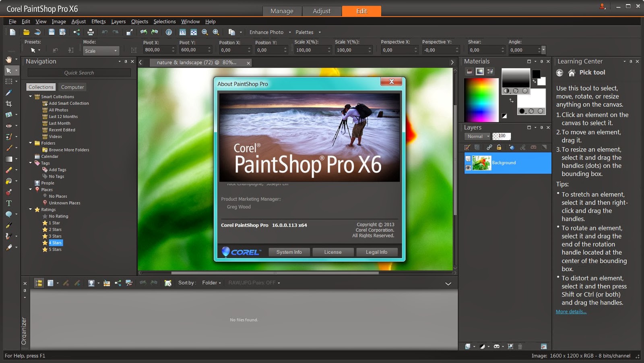Swap foreground and background materials
Screen dimensions: 644x363
[512, 101]
